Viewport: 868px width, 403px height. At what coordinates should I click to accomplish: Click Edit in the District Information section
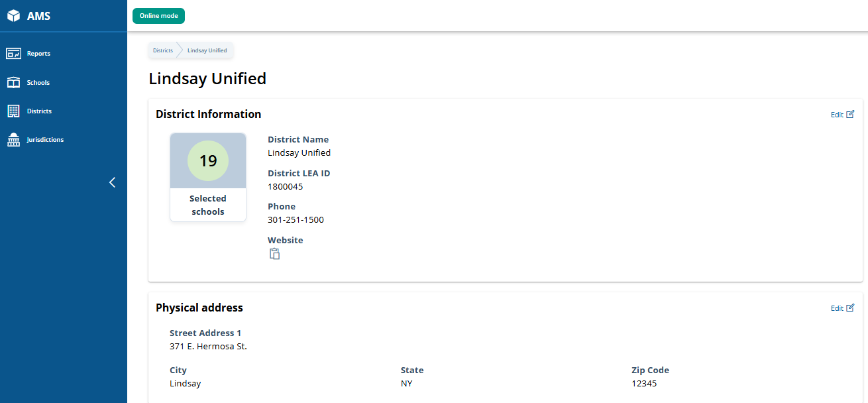pos(837,115)
